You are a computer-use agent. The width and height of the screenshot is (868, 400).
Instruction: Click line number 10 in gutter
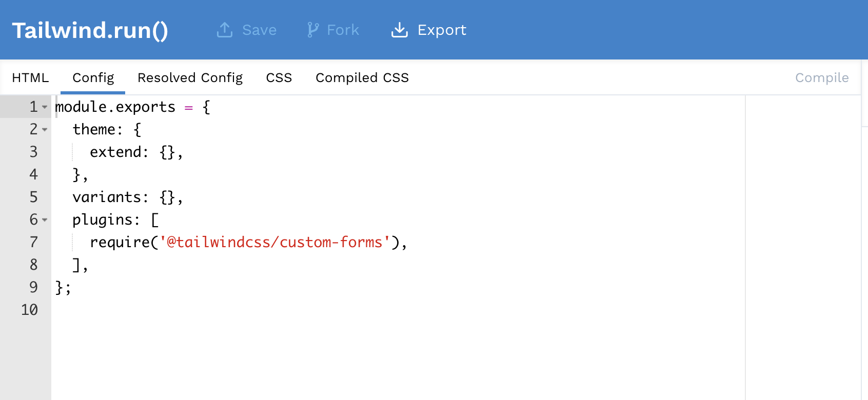coord(29,310)
